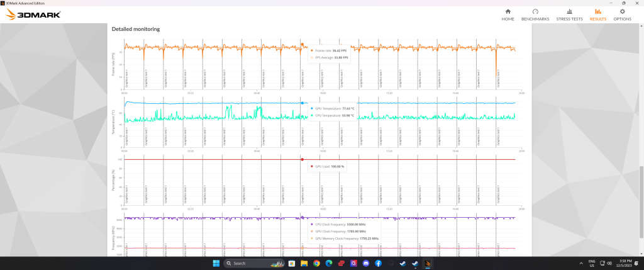This screenshot has height=270, width=644.
Task: Launch Google Chrome from taskbar
Action: click(x=316, y=263)
